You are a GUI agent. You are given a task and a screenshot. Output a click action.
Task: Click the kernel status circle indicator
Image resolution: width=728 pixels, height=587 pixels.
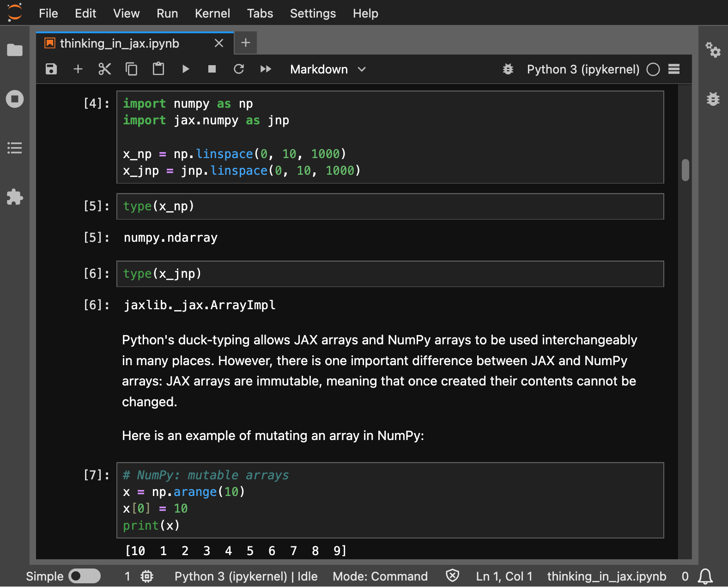653,69
